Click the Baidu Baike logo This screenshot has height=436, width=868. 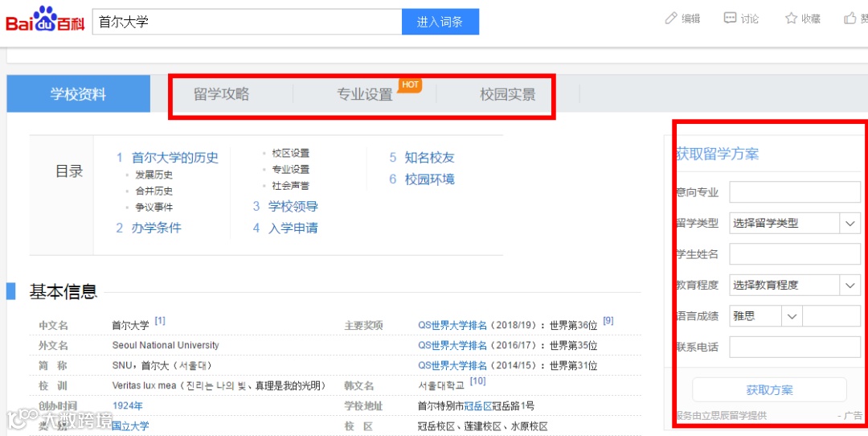(x=45, y=19)
